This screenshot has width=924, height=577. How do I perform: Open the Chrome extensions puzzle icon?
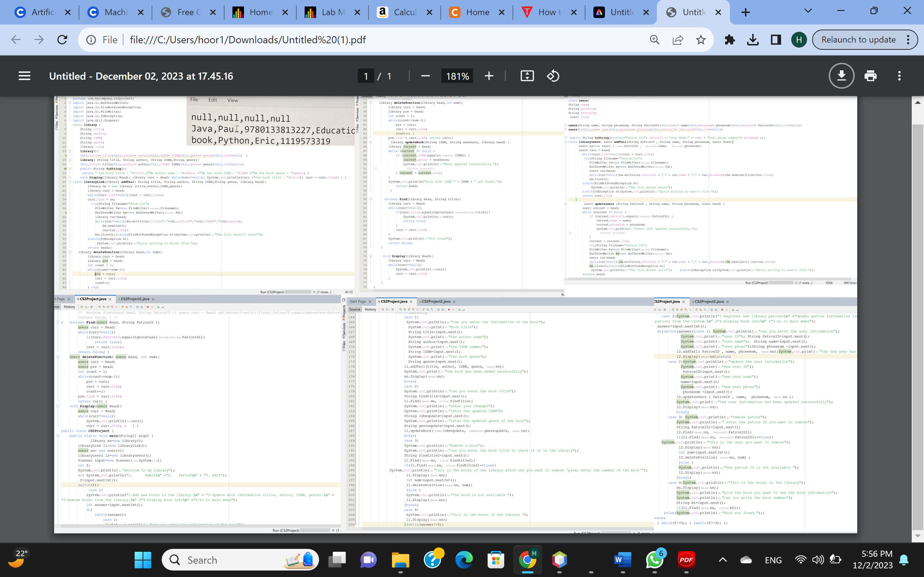pyautogui.click(x=730, y=39)
